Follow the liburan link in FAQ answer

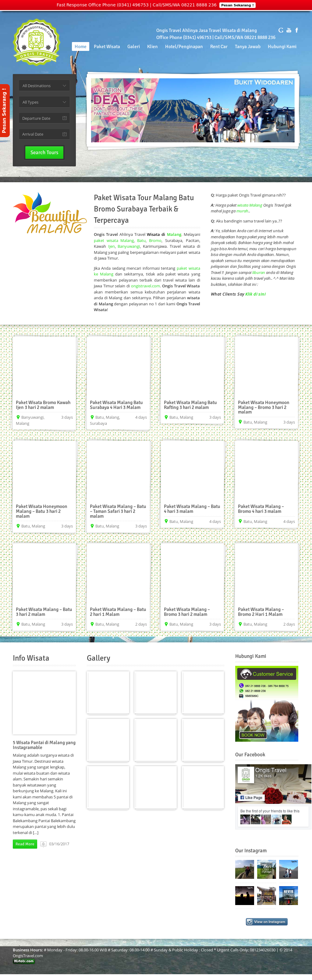(258, 272)
